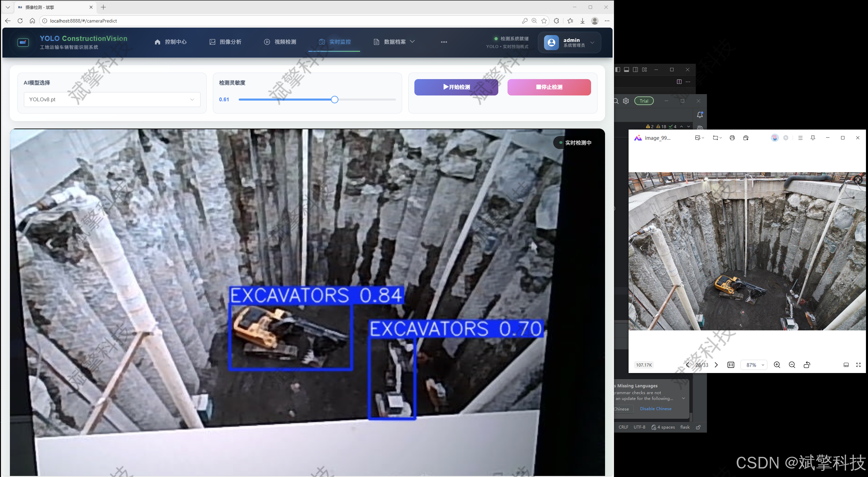Open the 87% zoom level dropdown
This screenshot has height=477, width=868.
point(754,365)
